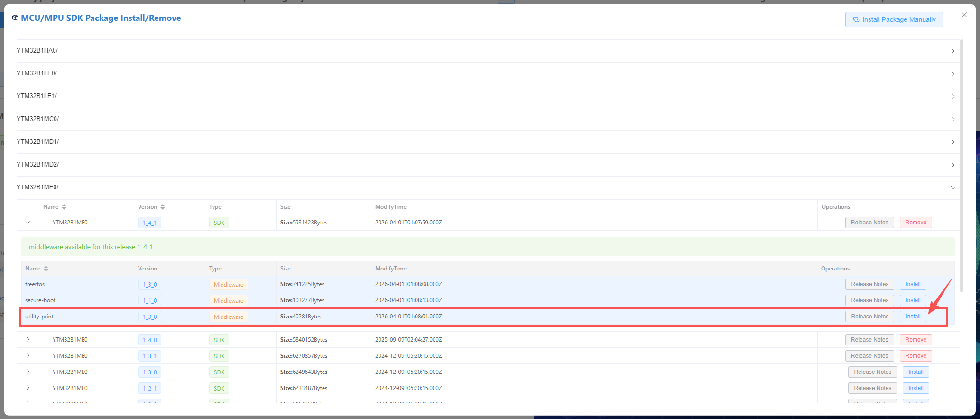This screenshot has height=419, width=980.
Task: Expand the YTM32B1ME0 1_4_0 row
Action: (28, 340)
